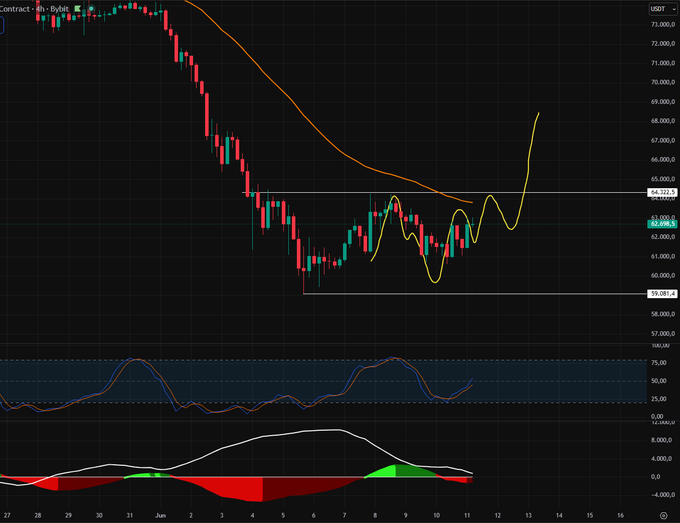Click the 65.000,0 price axis label

(x=663, y=179)
